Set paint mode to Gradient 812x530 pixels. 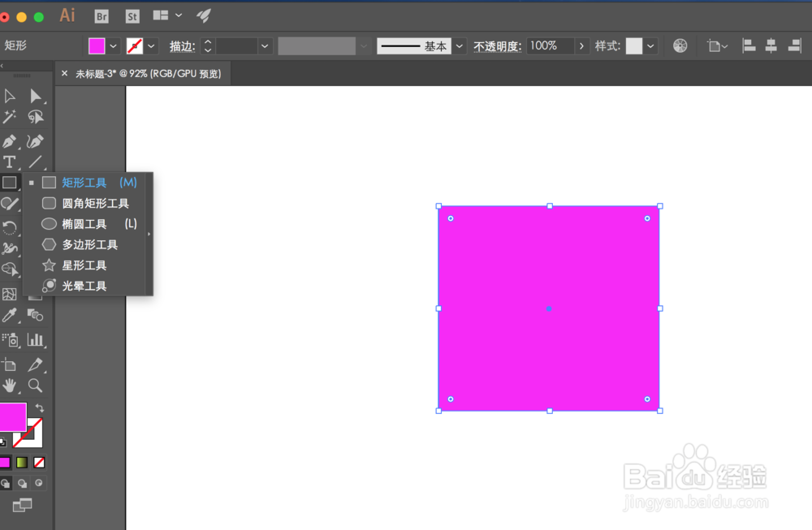22,462
